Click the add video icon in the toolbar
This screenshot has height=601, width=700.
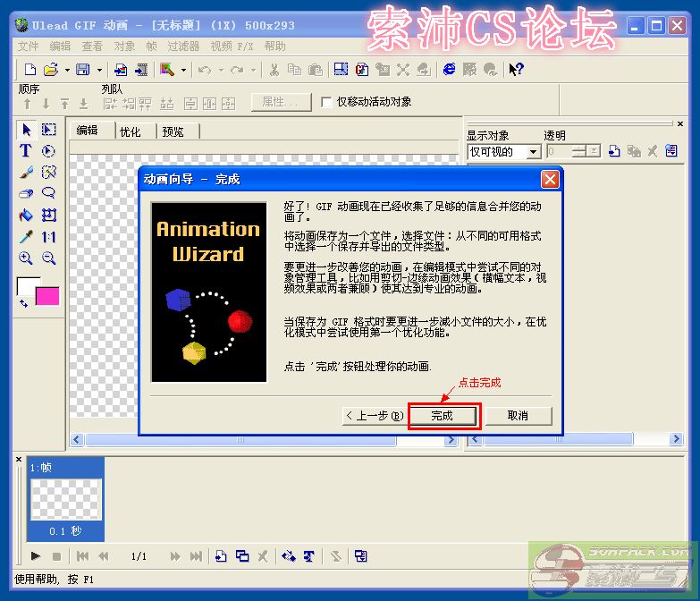point(141,70)
